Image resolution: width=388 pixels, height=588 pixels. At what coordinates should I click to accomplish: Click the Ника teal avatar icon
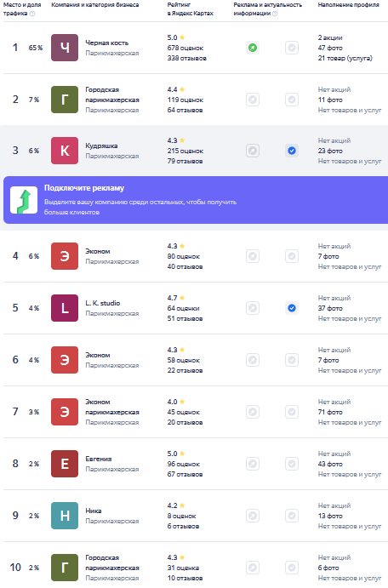(65, 516)
